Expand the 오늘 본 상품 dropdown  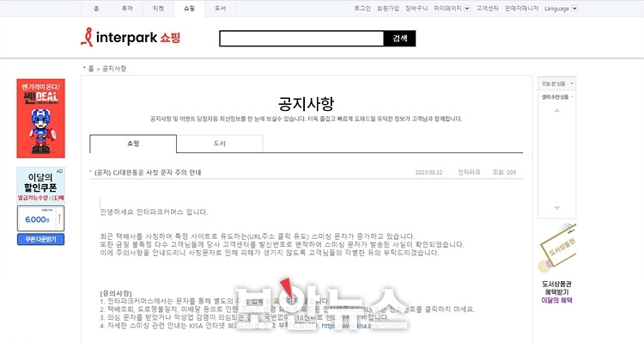pos(557,83)
